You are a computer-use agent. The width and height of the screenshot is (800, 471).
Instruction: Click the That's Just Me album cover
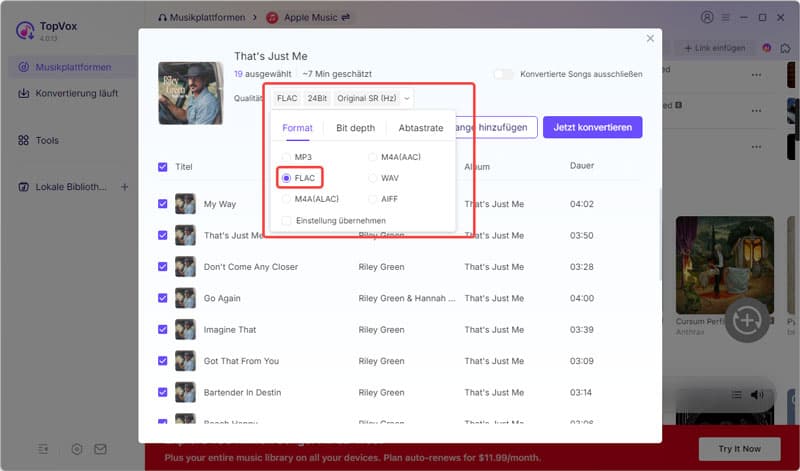pos(191,93)
